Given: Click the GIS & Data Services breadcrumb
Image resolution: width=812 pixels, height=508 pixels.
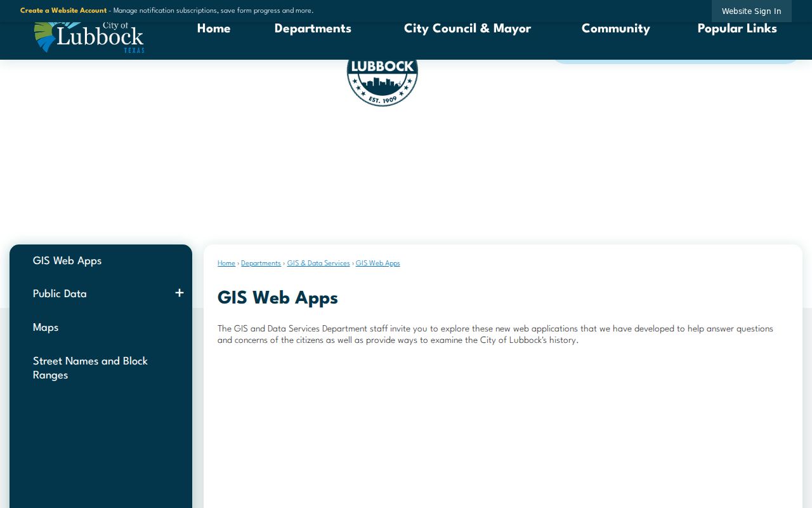Looking at the screenshot, I should coord(318,264).
